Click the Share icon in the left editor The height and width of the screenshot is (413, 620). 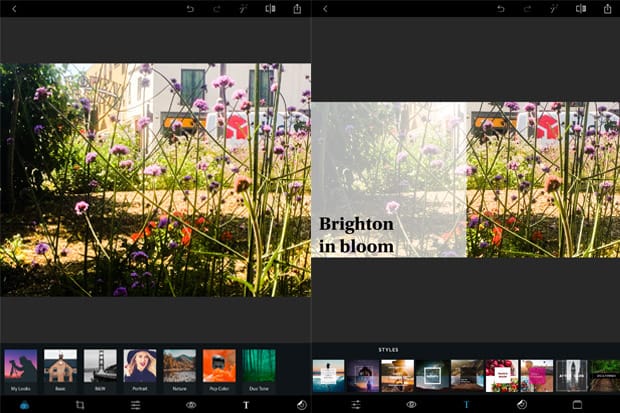coord(297,9)
